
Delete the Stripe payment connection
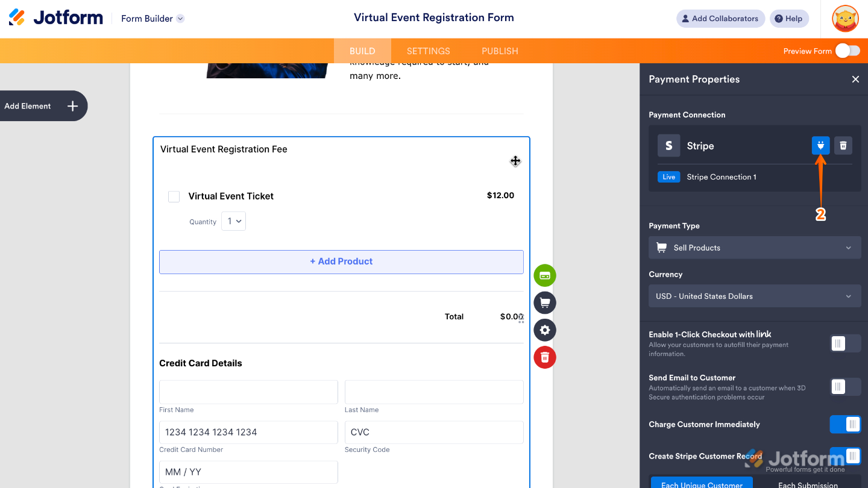click(x=843, y=146)
